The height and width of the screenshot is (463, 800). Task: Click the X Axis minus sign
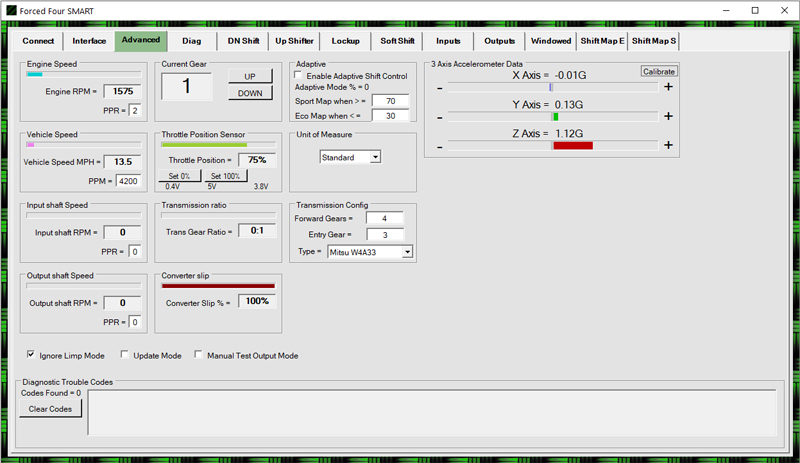point(440,87)
